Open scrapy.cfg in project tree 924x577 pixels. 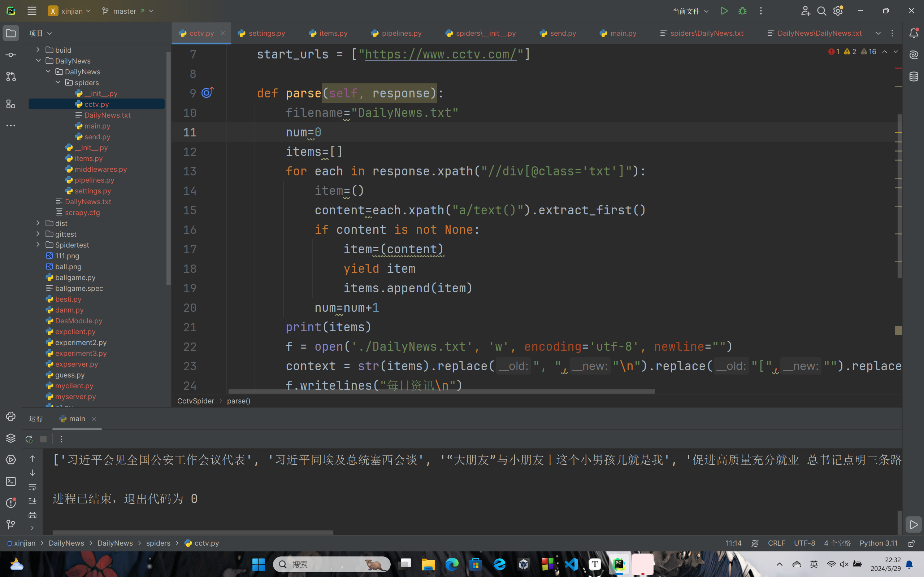(82, 212)
